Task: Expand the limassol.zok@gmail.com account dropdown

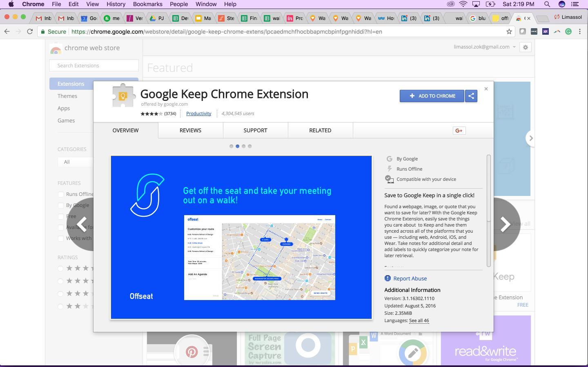Action: pos(485,47)
